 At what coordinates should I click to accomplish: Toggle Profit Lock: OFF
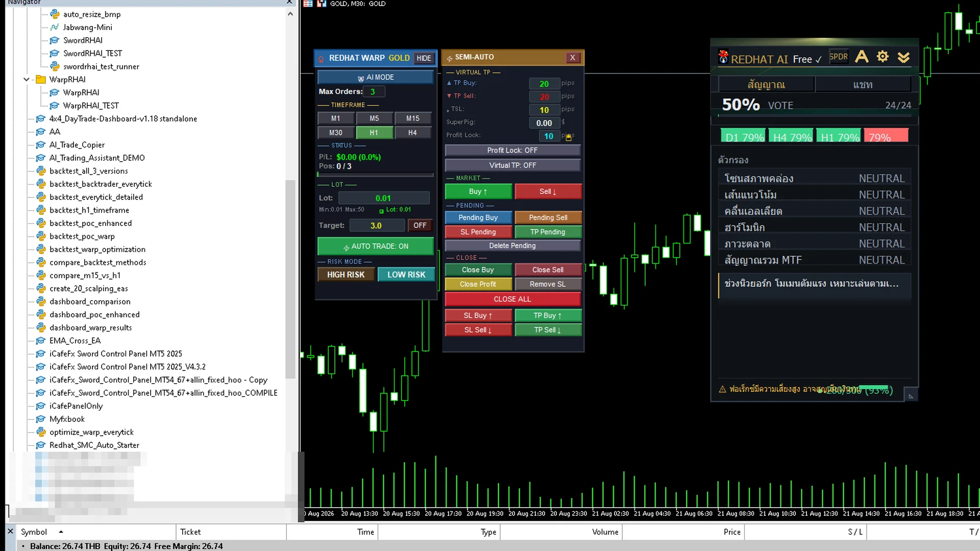[x=512, y=151]
